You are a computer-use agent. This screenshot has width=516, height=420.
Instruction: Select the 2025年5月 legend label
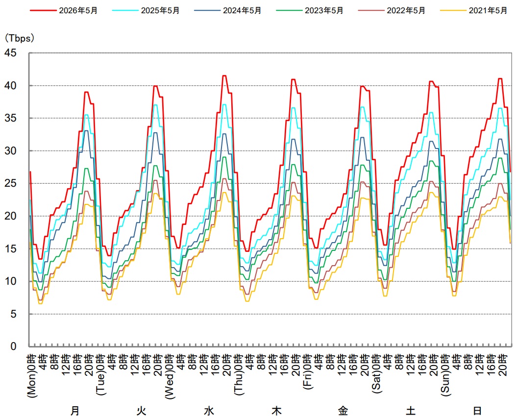160,10
